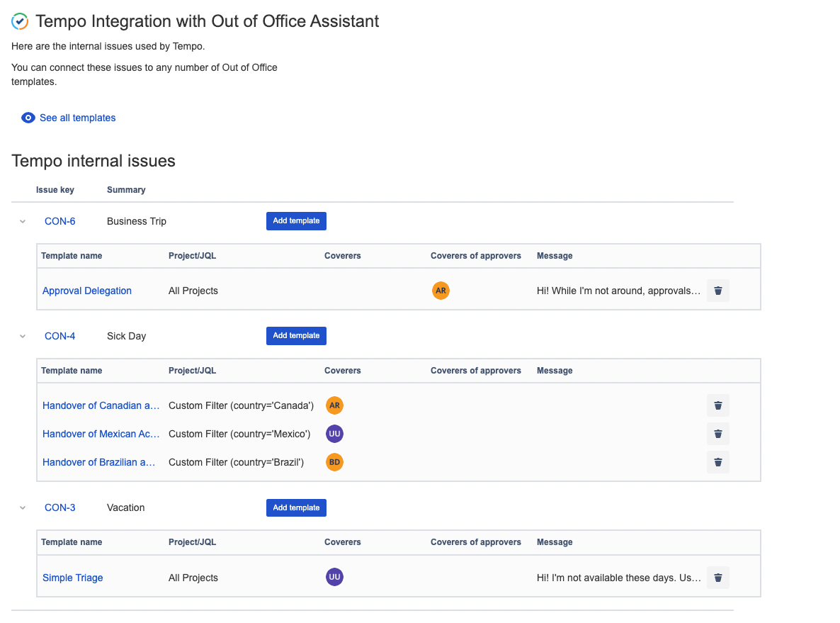Open the Simple Triage template
The width and height of the screenshot is (840, 623).
pos(72,578)
